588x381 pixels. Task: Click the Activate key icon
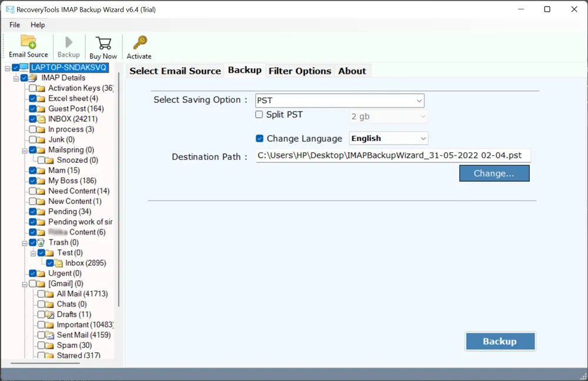coord(139,42)
